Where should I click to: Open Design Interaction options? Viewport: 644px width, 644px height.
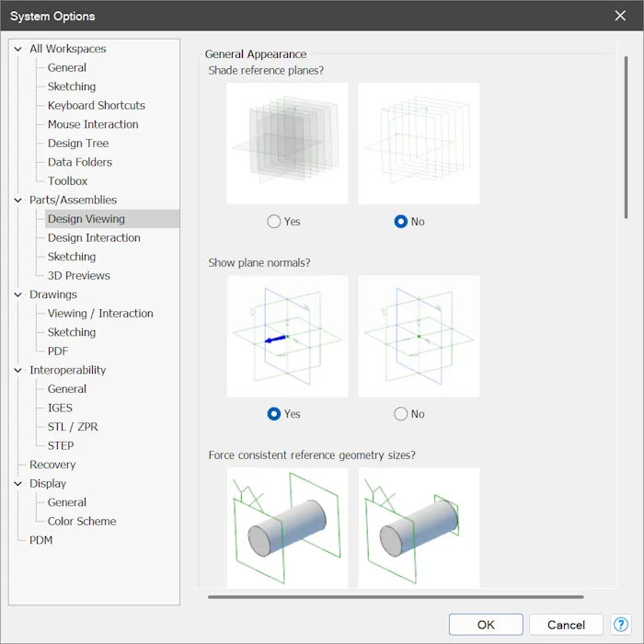[x=94, y=237]
